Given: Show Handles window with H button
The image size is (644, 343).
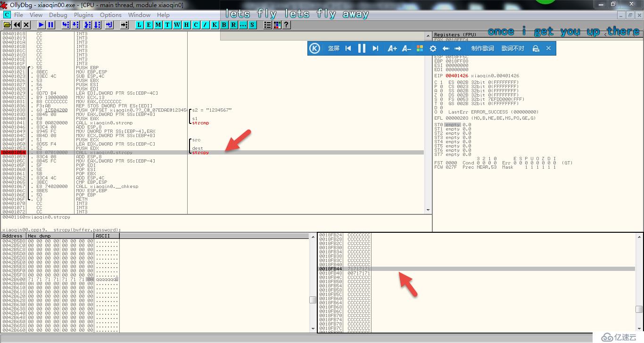Looking at the screenshot, I should [187, 24].
